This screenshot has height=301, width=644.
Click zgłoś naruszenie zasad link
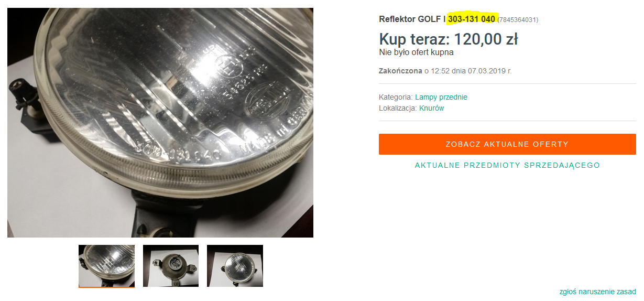click(598, 292)
